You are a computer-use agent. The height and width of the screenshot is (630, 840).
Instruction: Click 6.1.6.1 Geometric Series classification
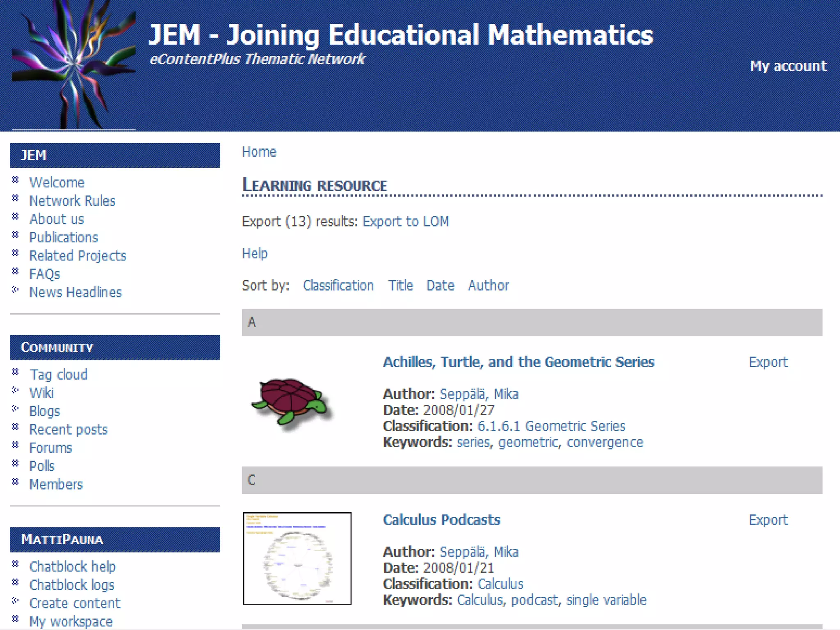[551, 427]
